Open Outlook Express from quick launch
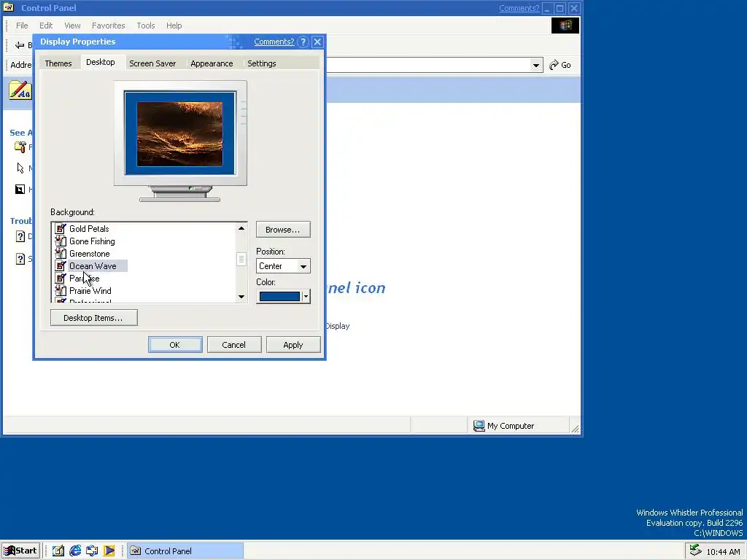 [x=92, y=551]
